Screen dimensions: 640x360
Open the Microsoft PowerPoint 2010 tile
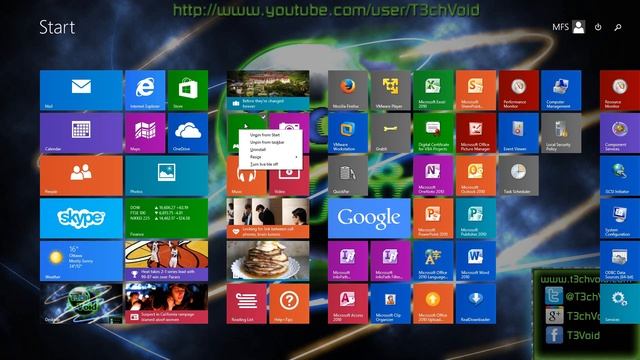tap(433, 218)
